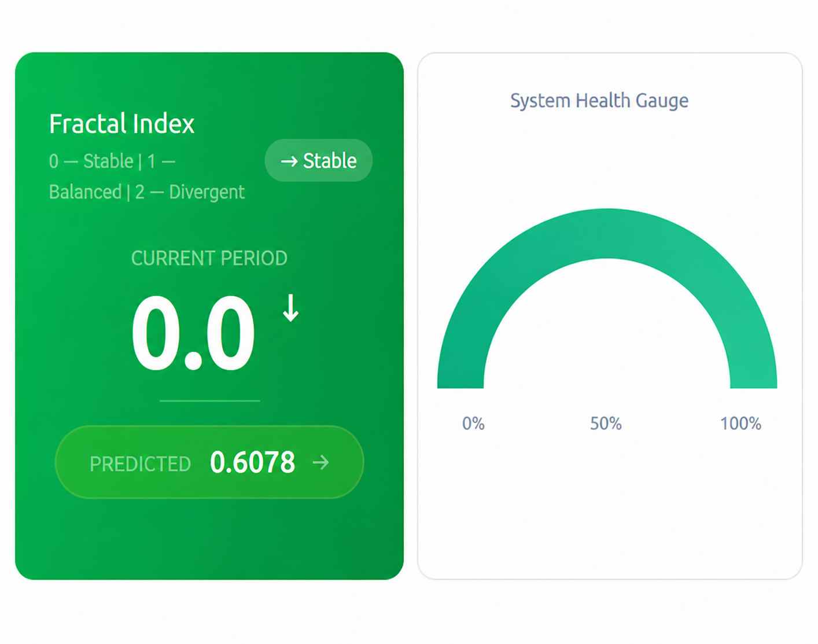The image size is (818, 644).
Task: Click the PREDICTED 0.6078 pill
Action: click(209, 462)
